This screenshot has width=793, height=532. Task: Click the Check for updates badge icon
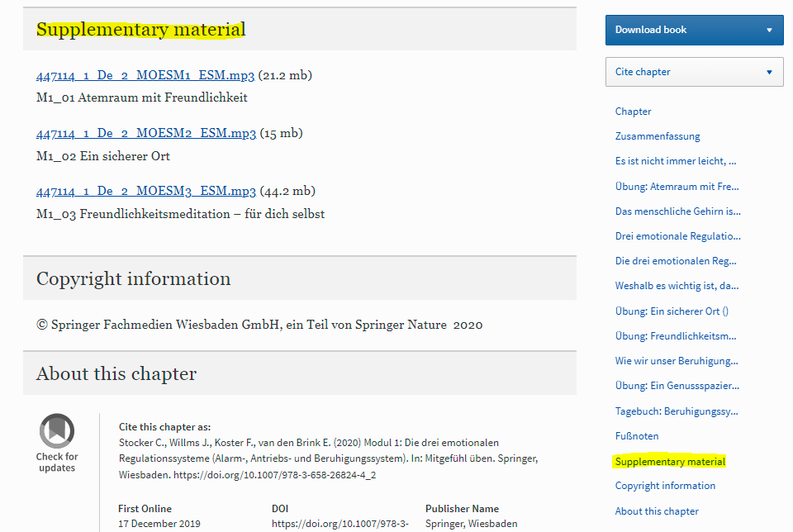click(x=57, y=431)
